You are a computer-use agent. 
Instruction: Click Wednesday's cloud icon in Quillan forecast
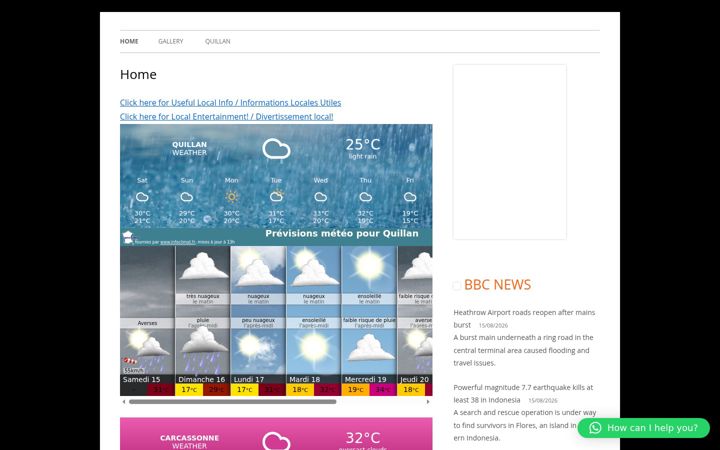(x=321, y=197)
